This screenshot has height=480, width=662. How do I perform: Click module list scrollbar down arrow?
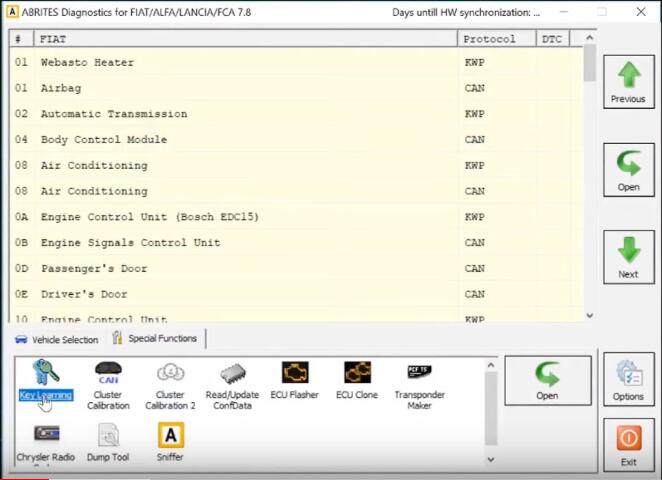click(x=590, y=315)
